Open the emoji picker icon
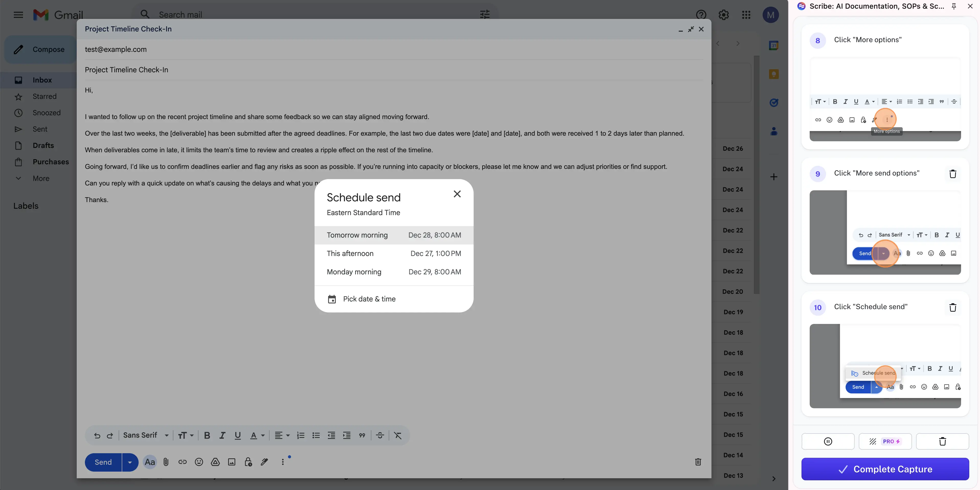This screenshot has width=980, height=490. tap(199, 462)
